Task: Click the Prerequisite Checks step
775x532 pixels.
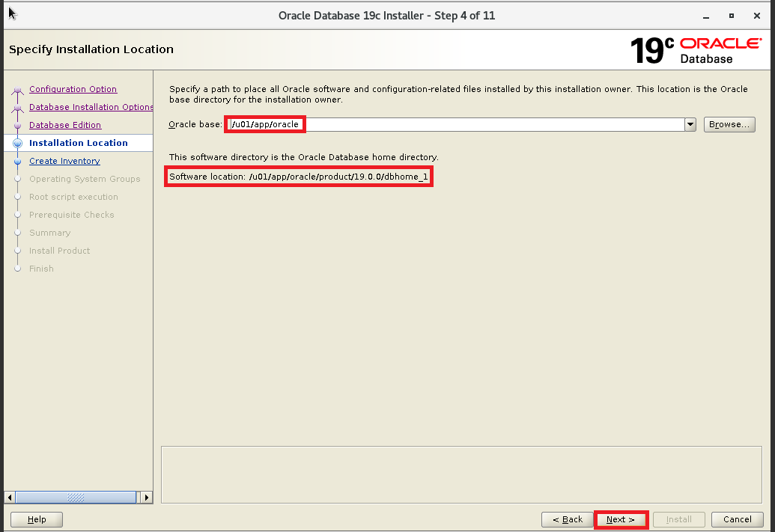Action: pyautogui.click(x=71, y=215)
